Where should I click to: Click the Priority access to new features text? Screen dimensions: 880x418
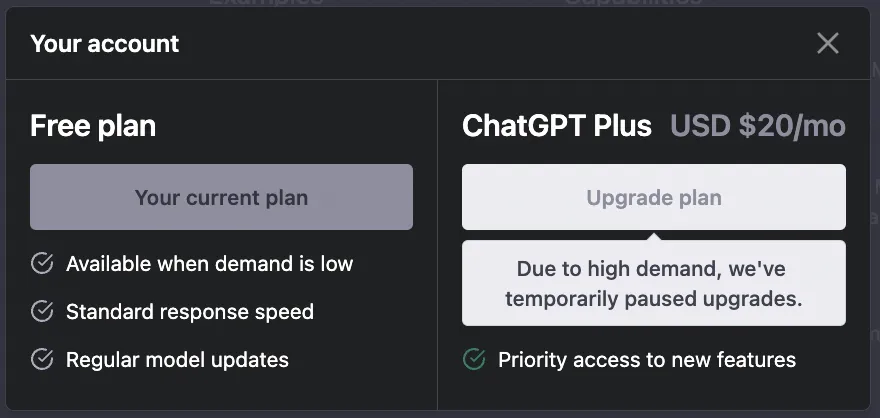pyautogui.click(x=647, y=360)
